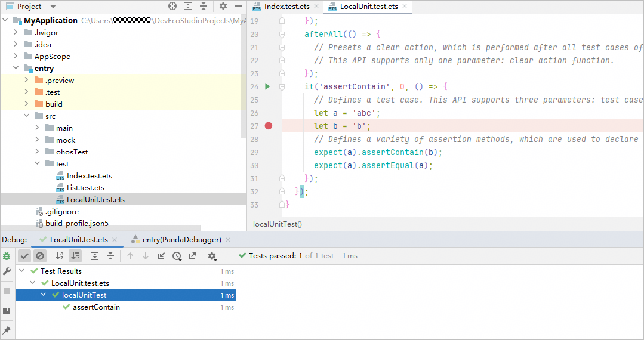Image resolution: width=644 pixels, height=340 pixels.
Task: Open List.test.ets in the project tree
Action: click(85, 188)
